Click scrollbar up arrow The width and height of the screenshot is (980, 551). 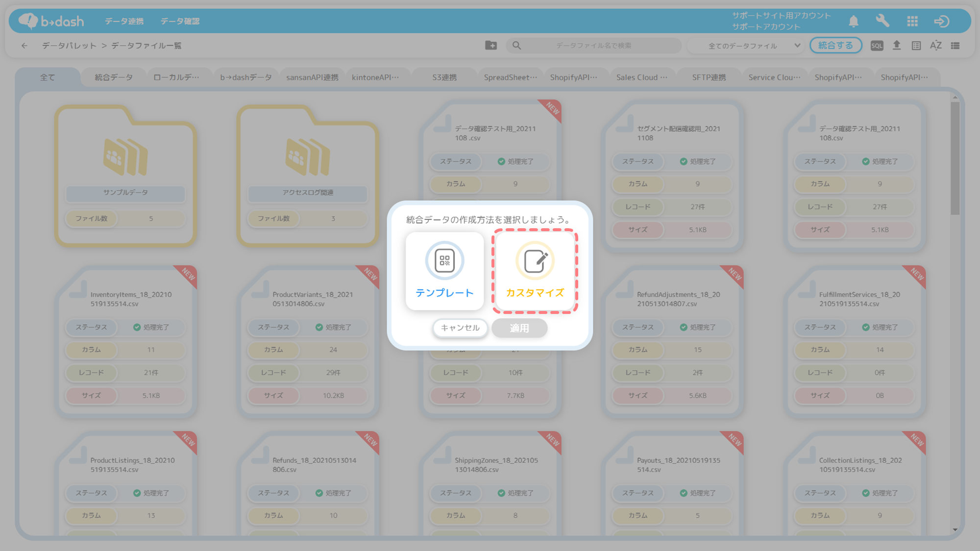(955, 97)
